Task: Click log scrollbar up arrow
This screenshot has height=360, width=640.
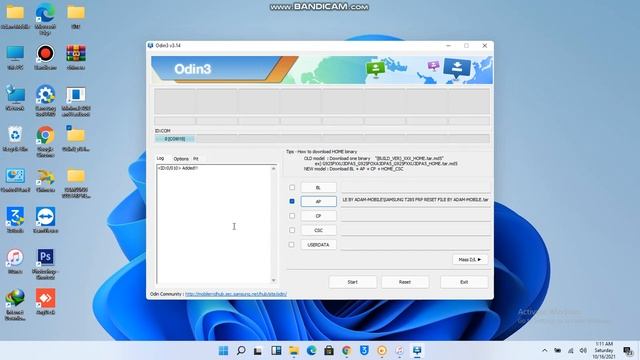Action: (273, 169)
